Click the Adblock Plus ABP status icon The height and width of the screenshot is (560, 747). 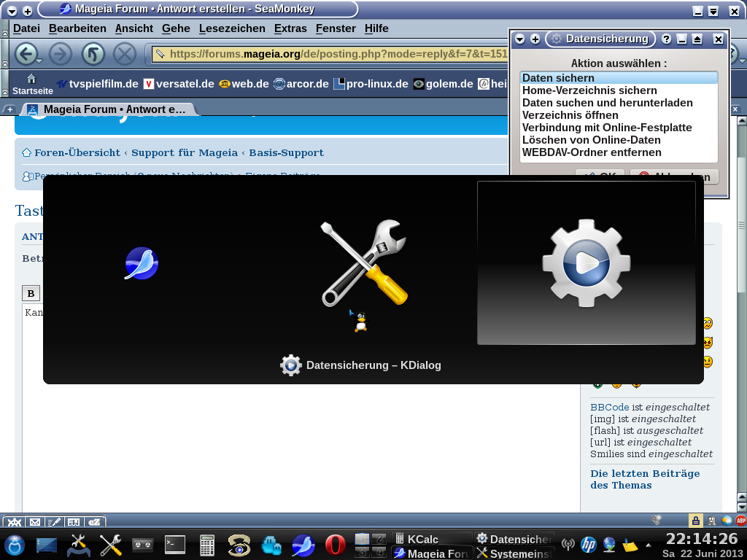(x=741, y=521)
